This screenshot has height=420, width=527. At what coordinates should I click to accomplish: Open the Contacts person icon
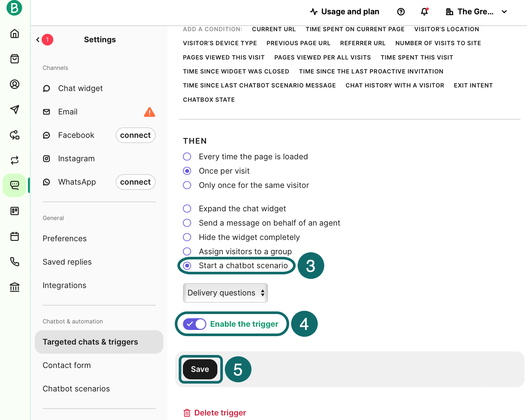(15, 84)
